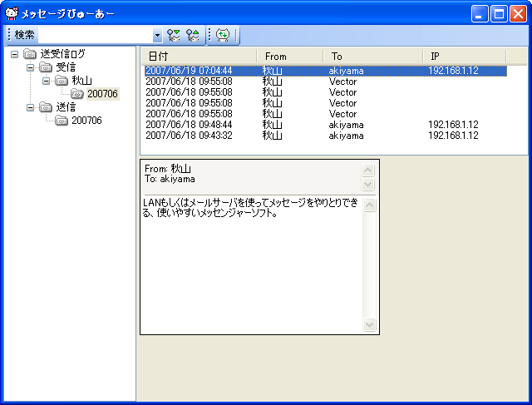Collapse the 受信 tree node
Screen dimensions: 532x405
[x=31, y=67]
